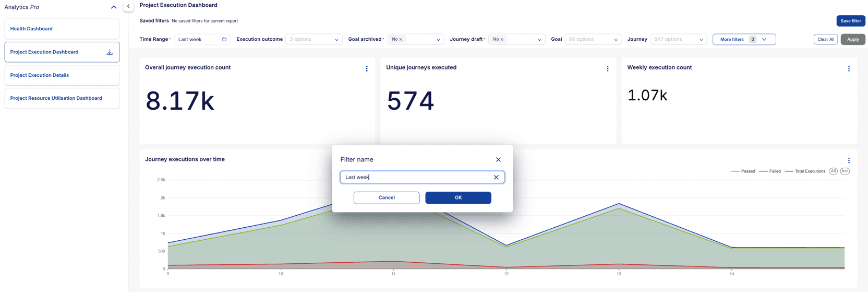
Task: Open Unique journeys executed options menu
Action: click(608, 68)
